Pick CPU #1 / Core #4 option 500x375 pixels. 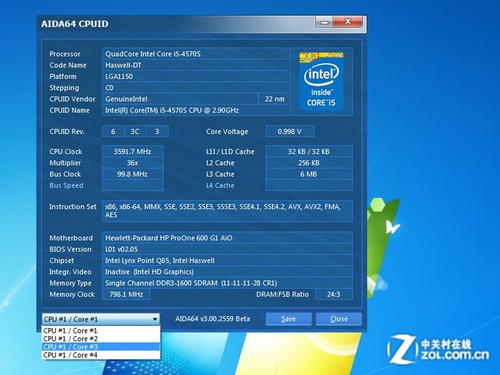(101, 355)
